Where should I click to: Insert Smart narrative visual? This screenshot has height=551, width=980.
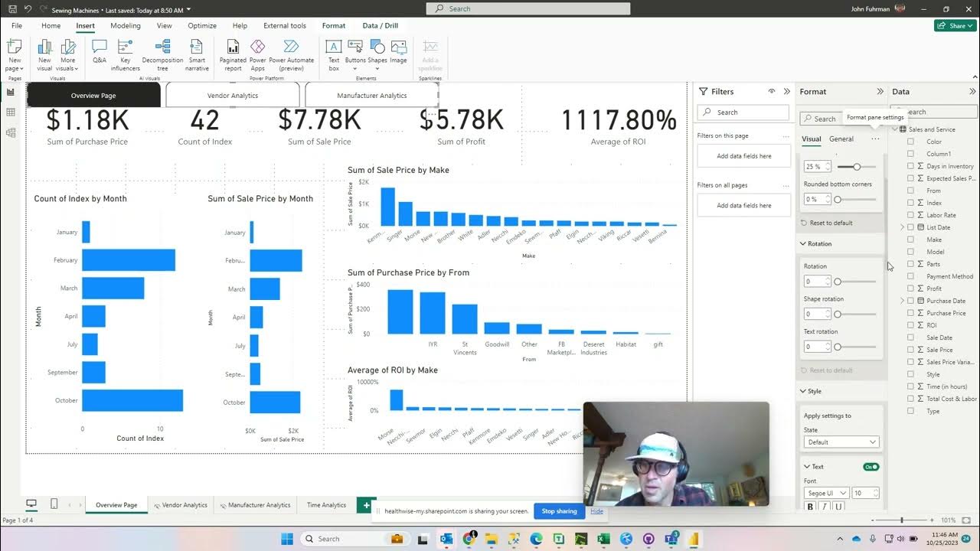point(197,54)
